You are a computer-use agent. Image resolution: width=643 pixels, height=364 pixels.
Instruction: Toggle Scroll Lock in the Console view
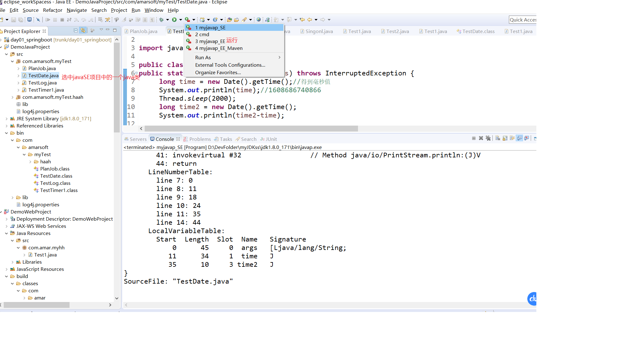pyautogui.click(x=505, y=138)
